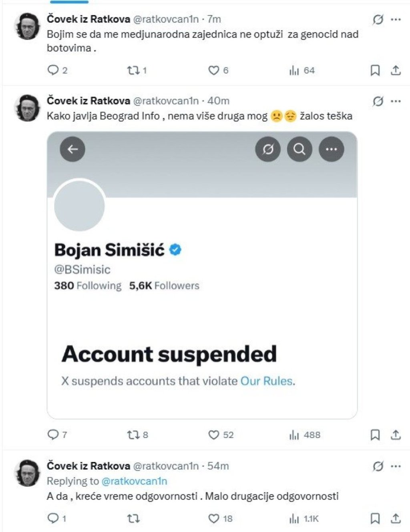Like the tweet with 6 likes

[214, 70]
